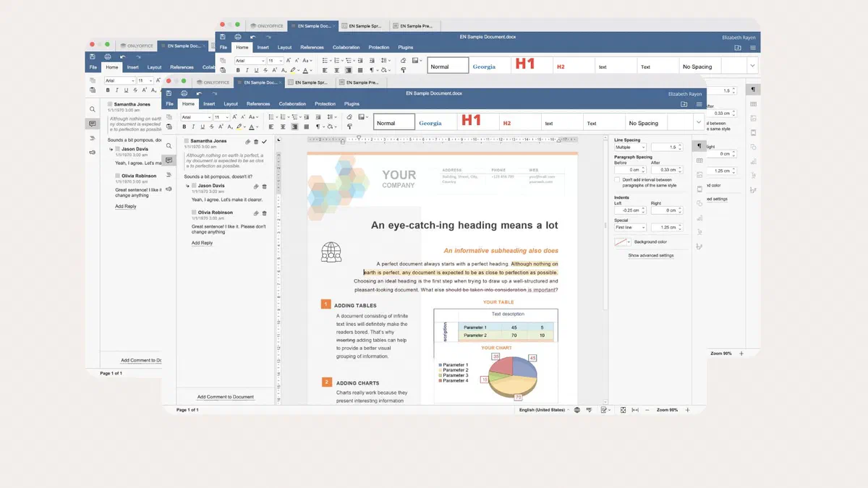Toggle Underline formatting in front window

tap(203, 127)
